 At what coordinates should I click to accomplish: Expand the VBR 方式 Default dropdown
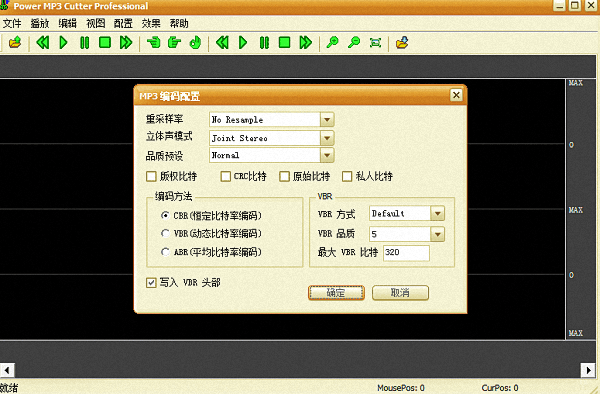(437, 213)
